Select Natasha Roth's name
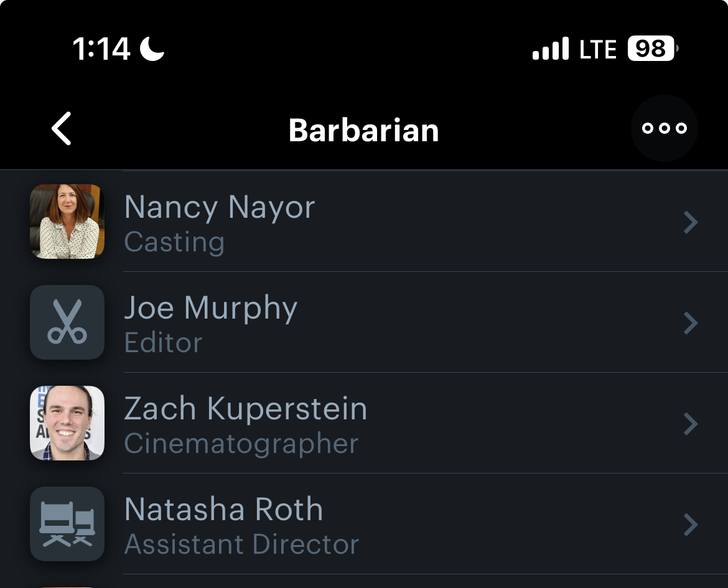728x588 pixels. coord(224,510)
